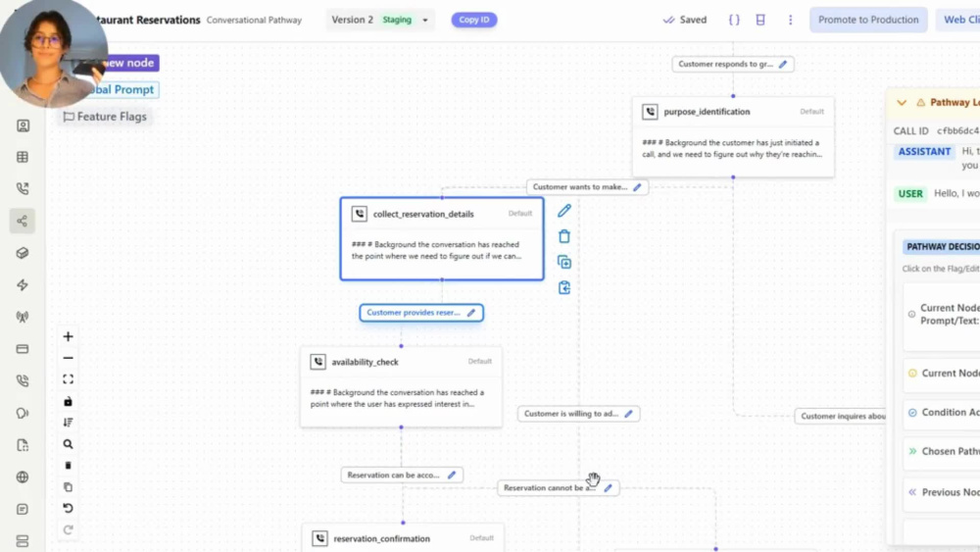Toggle the canvas lock icon
This screenshot has height=552, width=980.
click(69, 401)
